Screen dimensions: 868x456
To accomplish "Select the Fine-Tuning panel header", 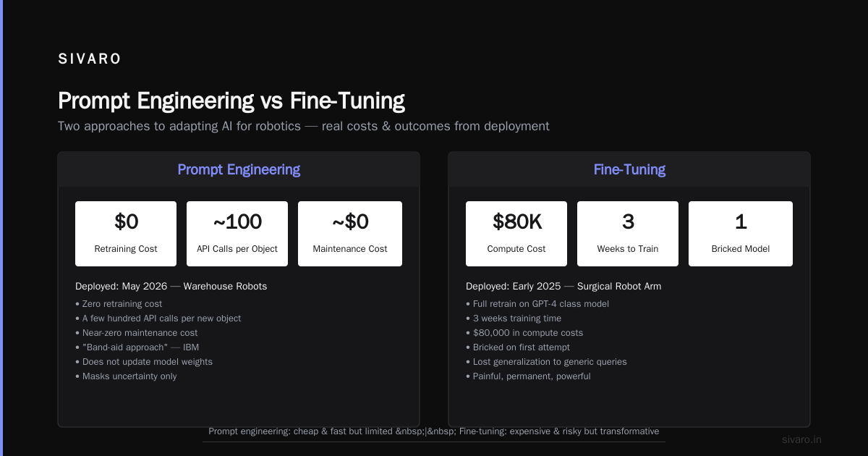I will click(629, 169).
